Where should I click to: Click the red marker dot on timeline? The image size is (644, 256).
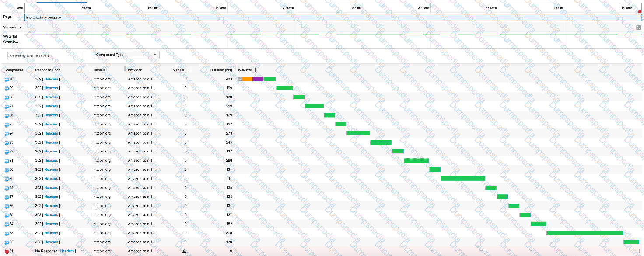click(640, 12)
